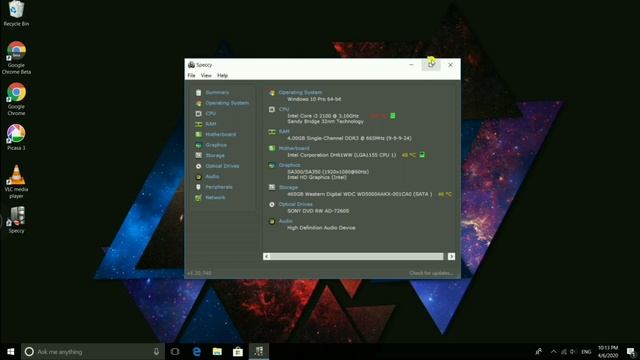Click the Audio heading link in summary
640x360 pixels.
tap(286, 221)
